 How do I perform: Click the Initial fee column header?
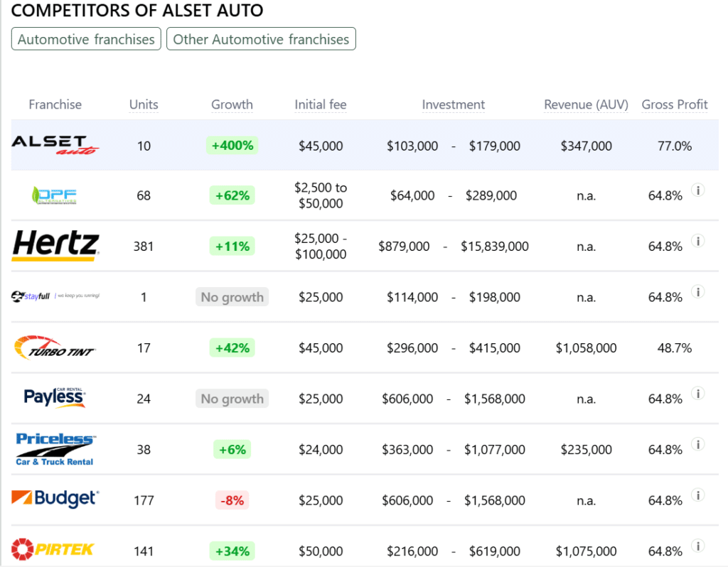pos(321,104)
